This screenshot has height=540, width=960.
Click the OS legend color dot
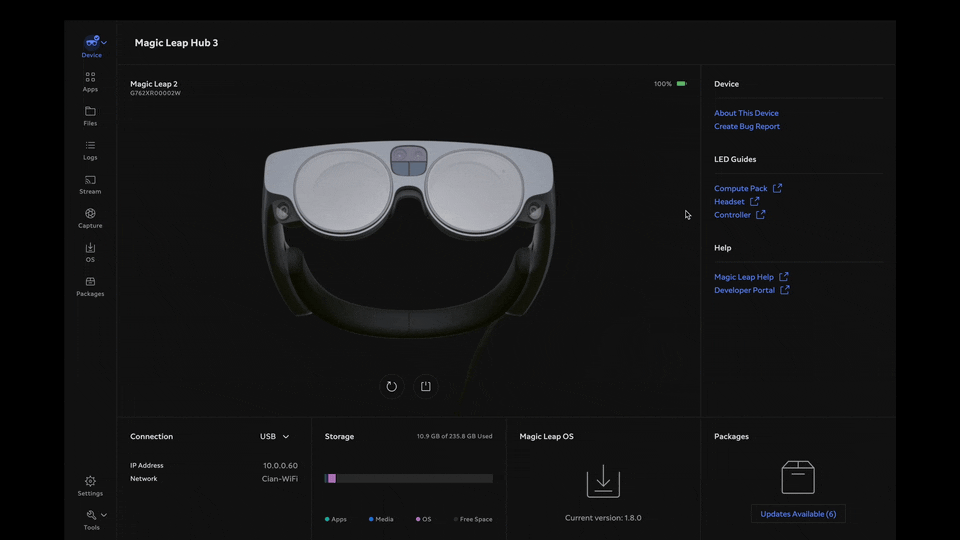tap(418, 519)
